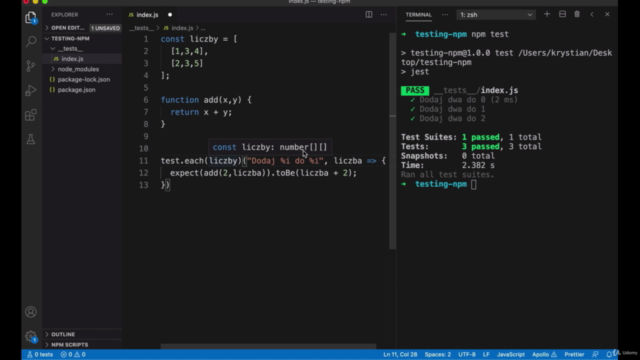This screenshot has width=640, height=360.
Task: Kill the terminal with trash icon
Action: (577, 14)
